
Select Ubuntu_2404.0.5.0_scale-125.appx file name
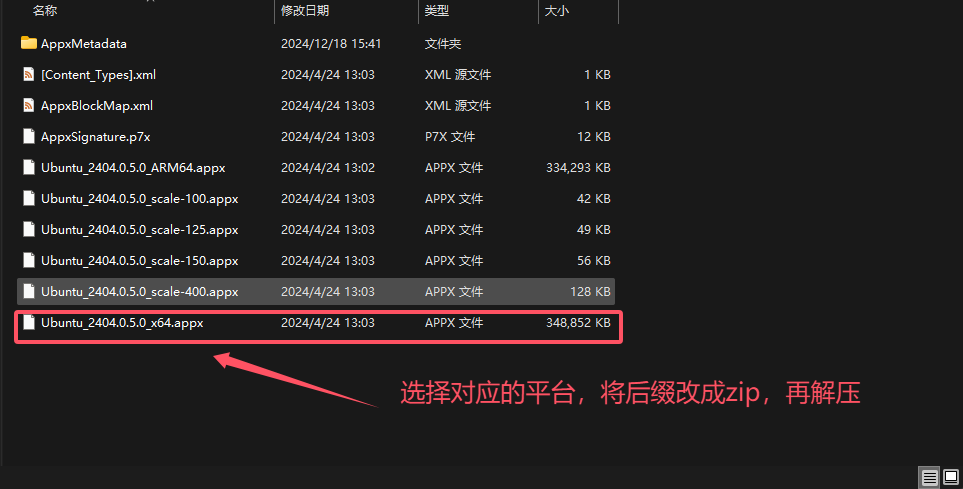pos(139,230)
